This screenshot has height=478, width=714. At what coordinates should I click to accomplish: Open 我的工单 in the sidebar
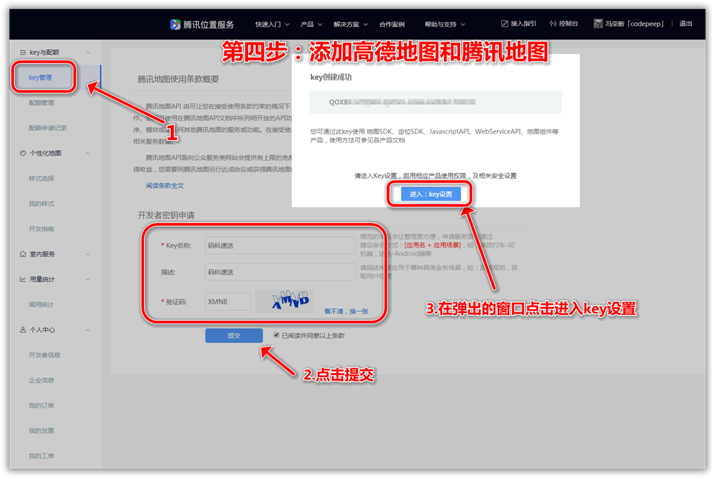(41, 456)
